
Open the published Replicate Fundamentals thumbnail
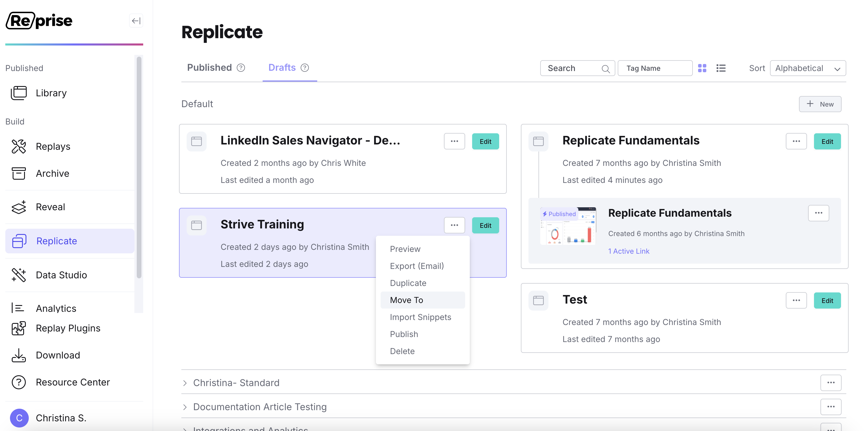568,225
